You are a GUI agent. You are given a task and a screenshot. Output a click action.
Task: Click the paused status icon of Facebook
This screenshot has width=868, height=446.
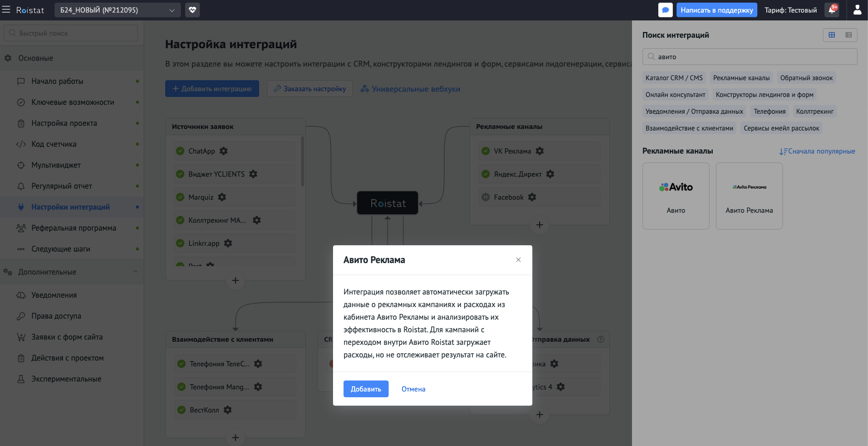point(486,197)
